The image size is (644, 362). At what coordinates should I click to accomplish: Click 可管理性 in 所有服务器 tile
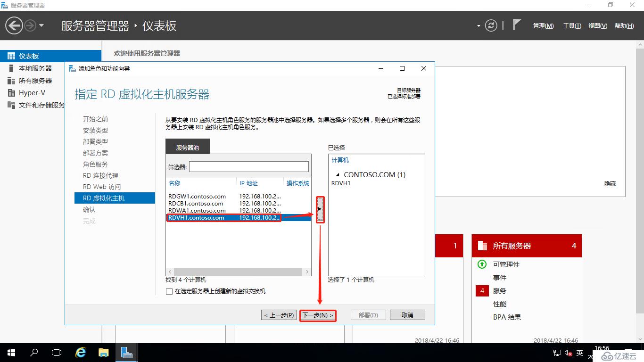pyautogui.click(x=506, y=264)
